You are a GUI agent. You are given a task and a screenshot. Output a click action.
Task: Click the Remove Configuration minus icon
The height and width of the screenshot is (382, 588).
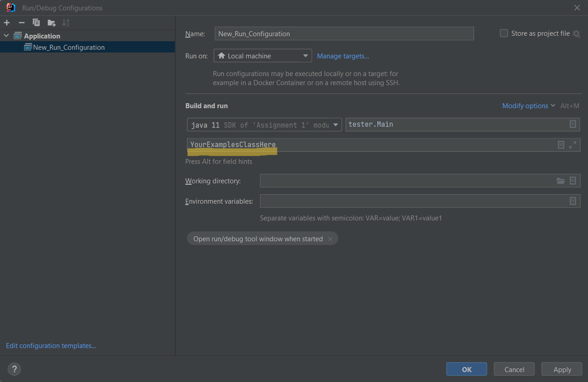21,23
